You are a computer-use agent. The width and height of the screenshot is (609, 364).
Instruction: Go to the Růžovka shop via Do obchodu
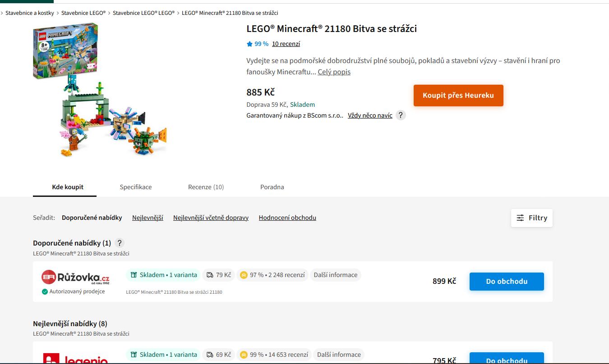(x=507, y=282)
